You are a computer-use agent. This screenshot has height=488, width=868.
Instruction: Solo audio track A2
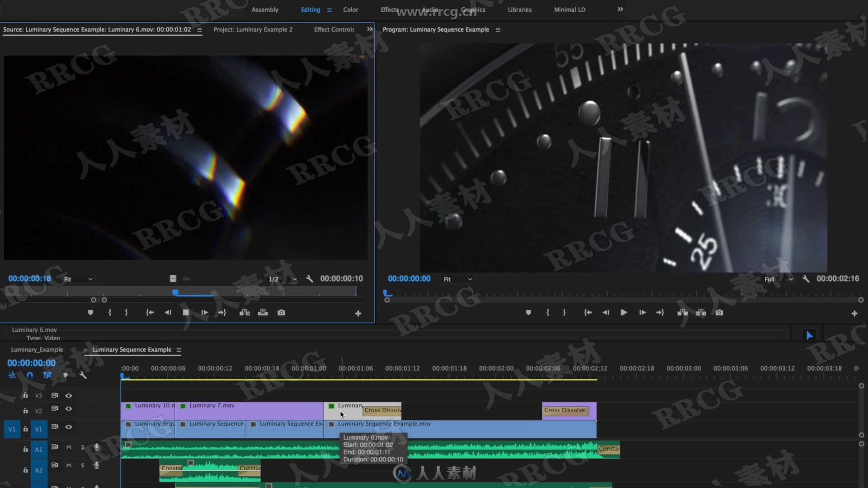click(x=83, y=465)
